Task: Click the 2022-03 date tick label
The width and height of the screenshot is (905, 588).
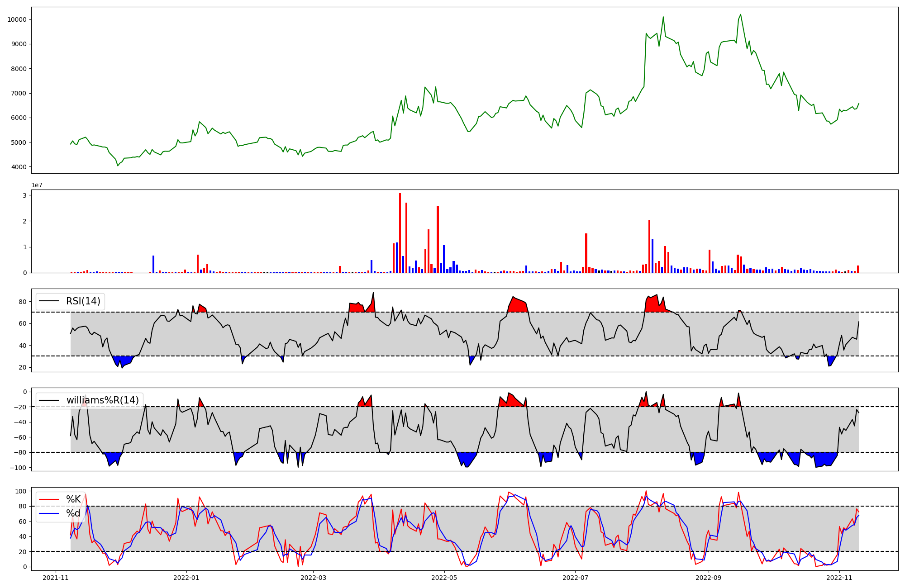Action: coord(313,578)
